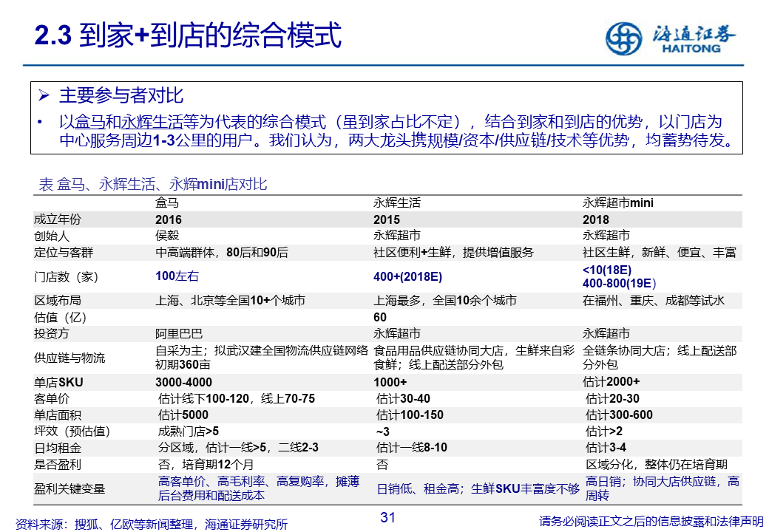The width and height of the screenshot is (769, 532).
Task: Click the value "<10(18E)"
Action: 607,270
